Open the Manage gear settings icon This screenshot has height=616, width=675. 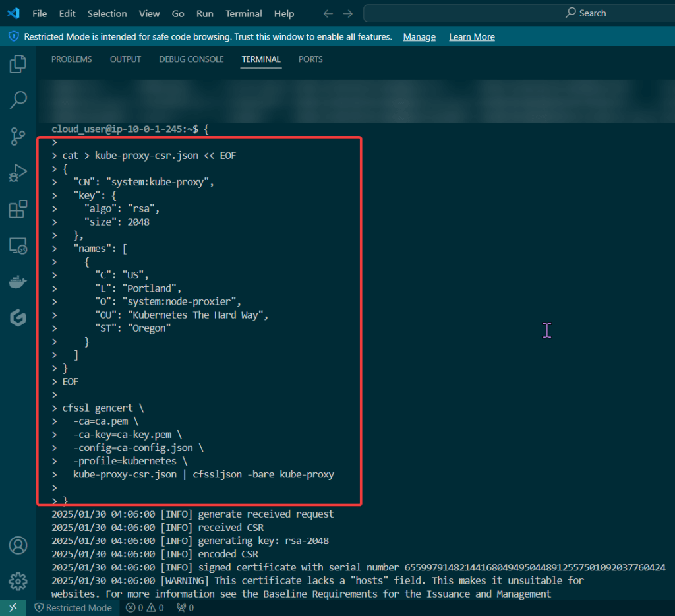[x=18, y=581]
